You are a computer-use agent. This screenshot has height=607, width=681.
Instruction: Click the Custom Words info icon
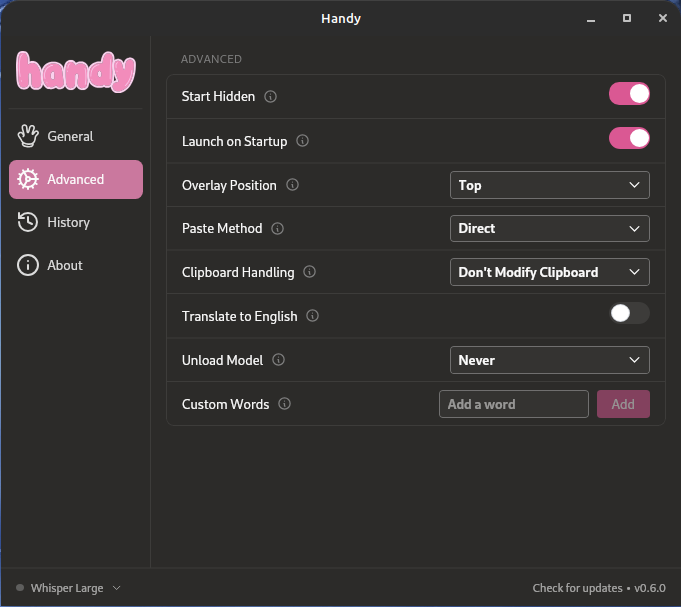285,404
